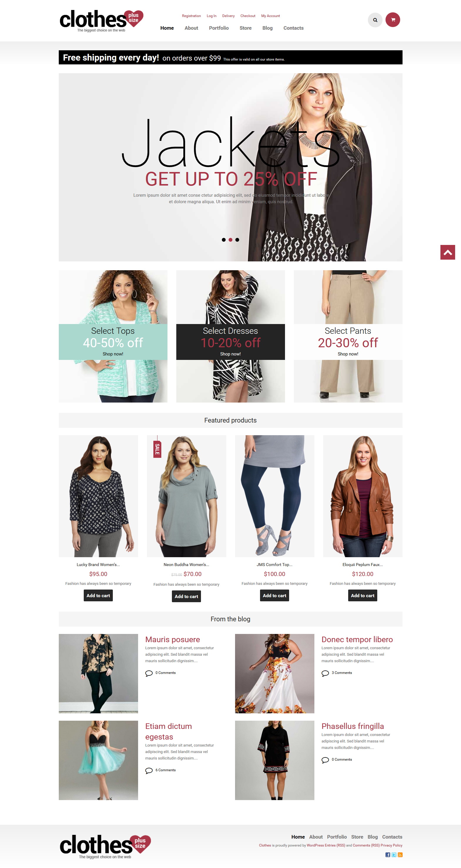
Task: Open the RSS feed icon in footer
Action: tap(400, 855)
